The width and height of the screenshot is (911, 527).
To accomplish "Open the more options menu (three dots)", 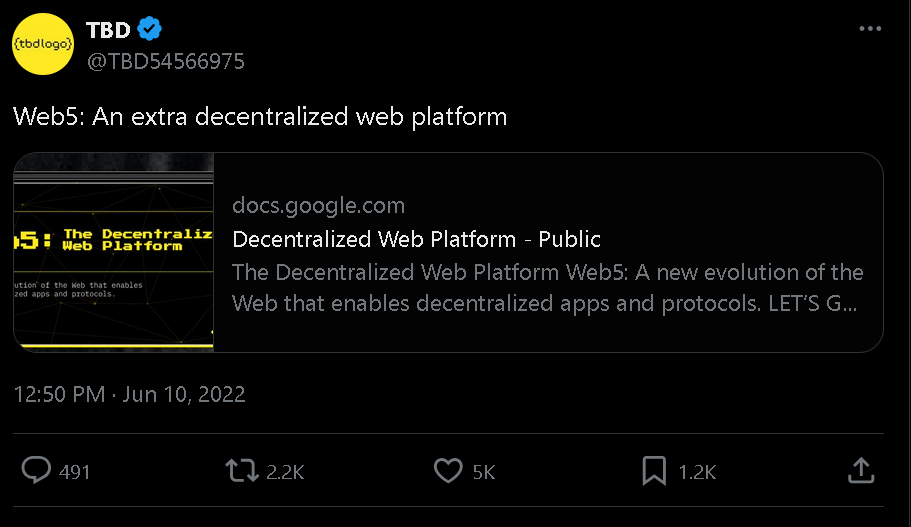I will [x=870, y=29].
